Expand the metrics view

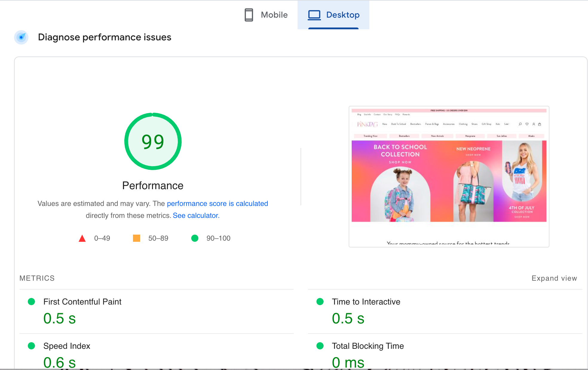[554, 278]
